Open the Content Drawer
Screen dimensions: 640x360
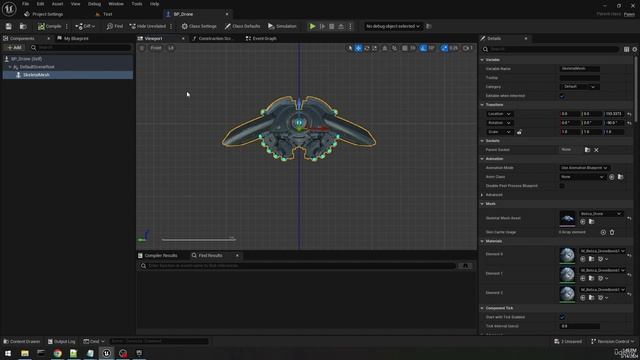pos(22,341)
